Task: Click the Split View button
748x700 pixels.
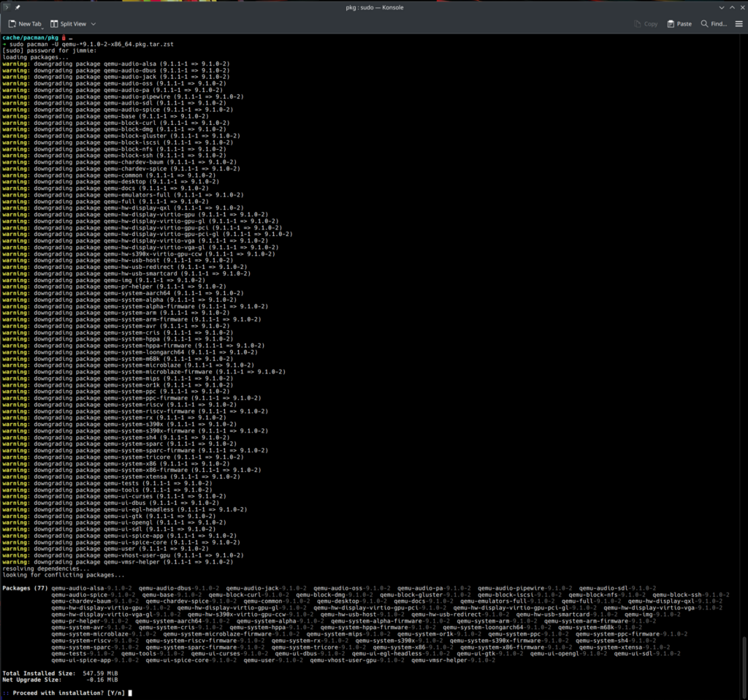Action: (x=68, y=24)
